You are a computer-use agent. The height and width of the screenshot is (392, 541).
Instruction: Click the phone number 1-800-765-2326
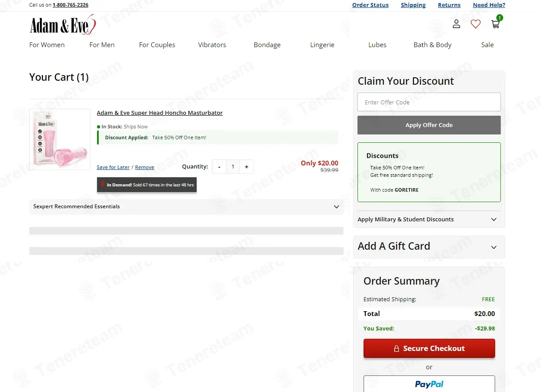[x=70, y=5]
